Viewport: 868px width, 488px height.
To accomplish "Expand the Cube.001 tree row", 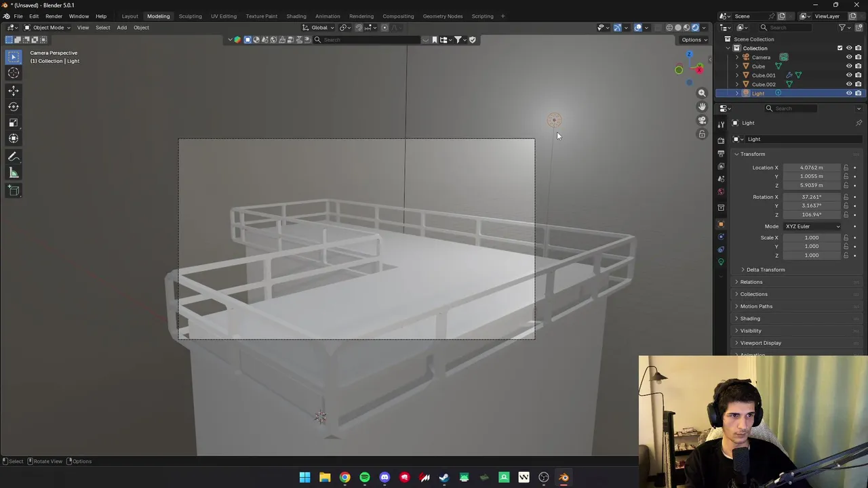I will tap(737, 75).
